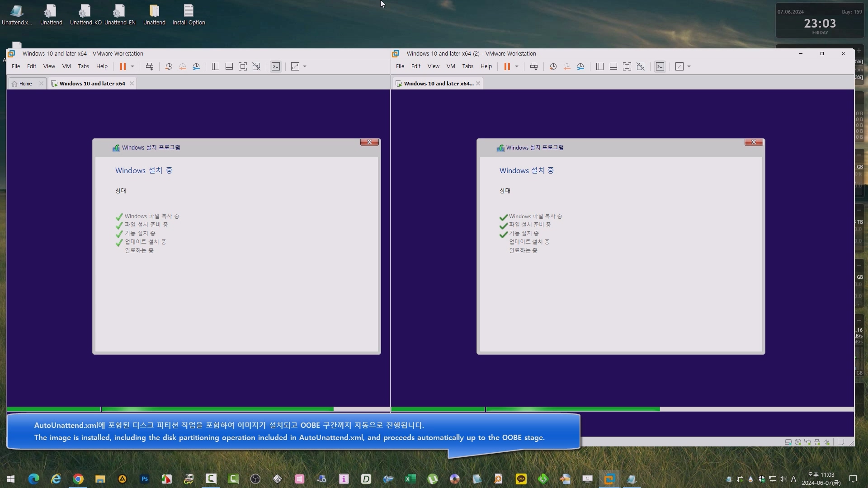This screenshot has height=488, width=868.
Task: Click stretch guest icon in left VMware window
Action: pos(295,66)
